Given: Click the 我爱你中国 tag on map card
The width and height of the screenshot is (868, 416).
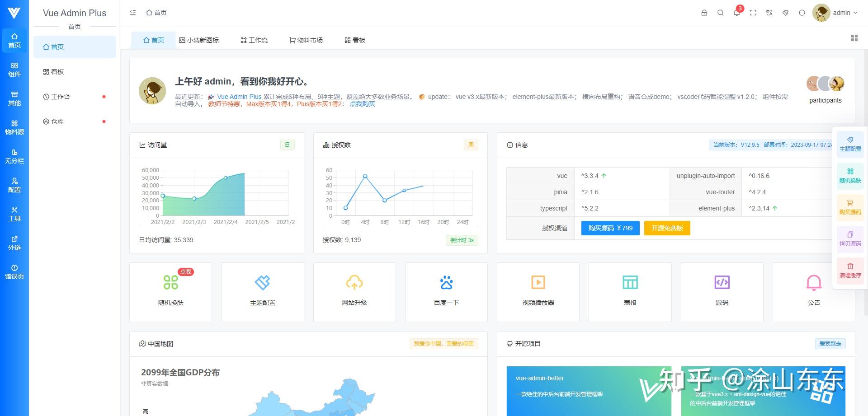Looking at the screenshot, I should pyautogui.click(x=444, y=344).
